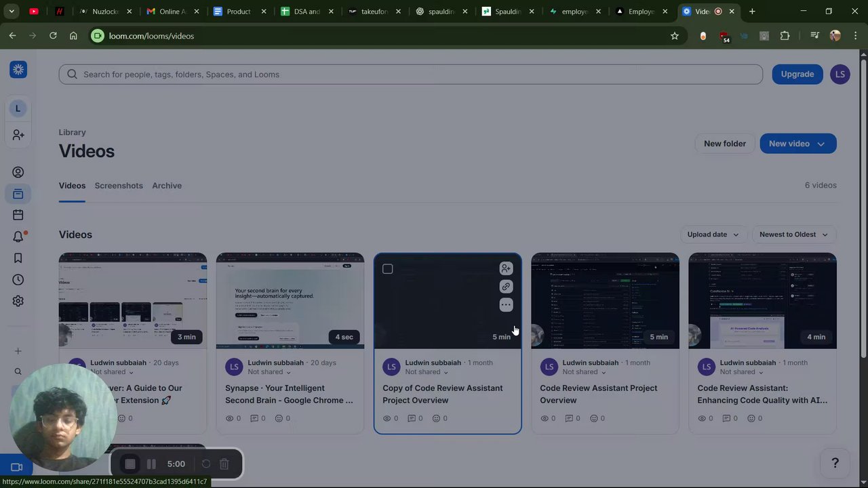The image size is (868, 488).
Task: Expand Not shared on Enhancing Code Quality video
Action: (x=741, y=372)
